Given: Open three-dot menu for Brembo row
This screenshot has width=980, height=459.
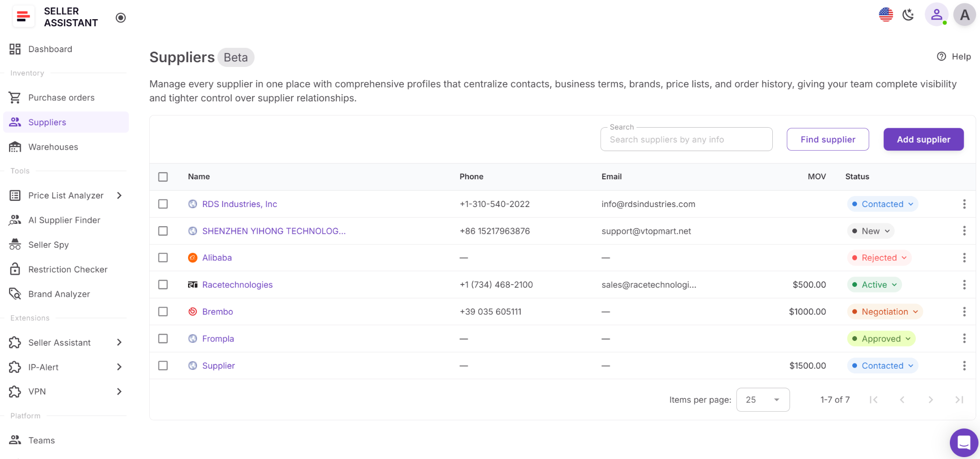Looking at the screenshot, I should [x=964, y=312].
